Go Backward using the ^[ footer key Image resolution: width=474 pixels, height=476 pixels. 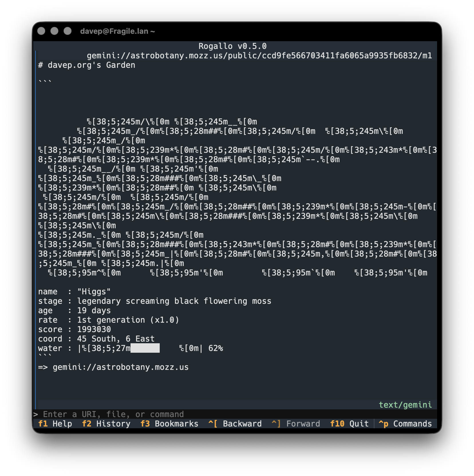235,424
